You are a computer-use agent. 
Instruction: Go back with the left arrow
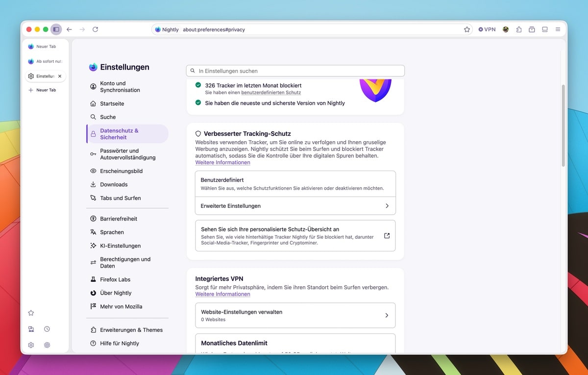pos(69,29)
